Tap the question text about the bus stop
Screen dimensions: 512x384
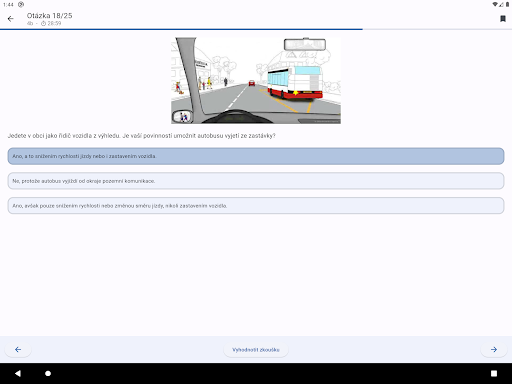tap(141, 136)
